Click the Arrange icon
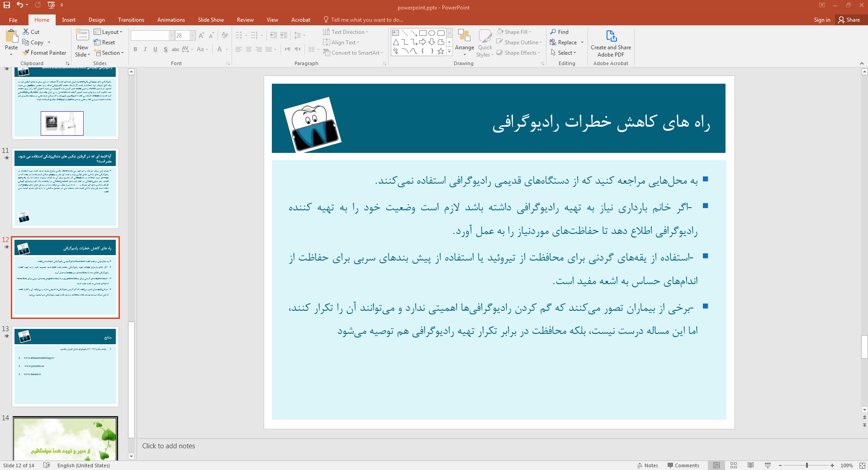This screenshot has height=470, width=868. 464,35
